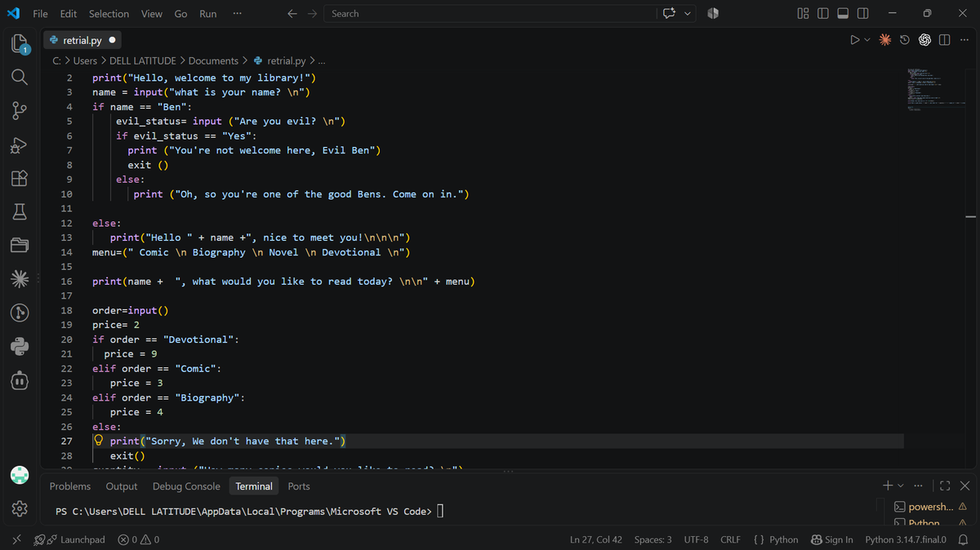This screenshot has height=550, width=980.
Task: Expand the run button dropdown arrow
Action: point(867,40)
